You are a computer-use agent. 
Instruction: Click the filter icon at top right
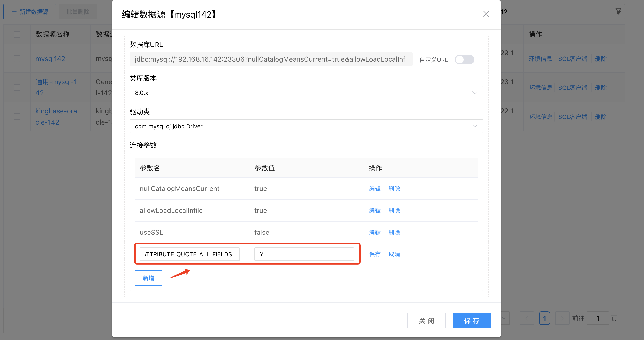tap(618, 11)
